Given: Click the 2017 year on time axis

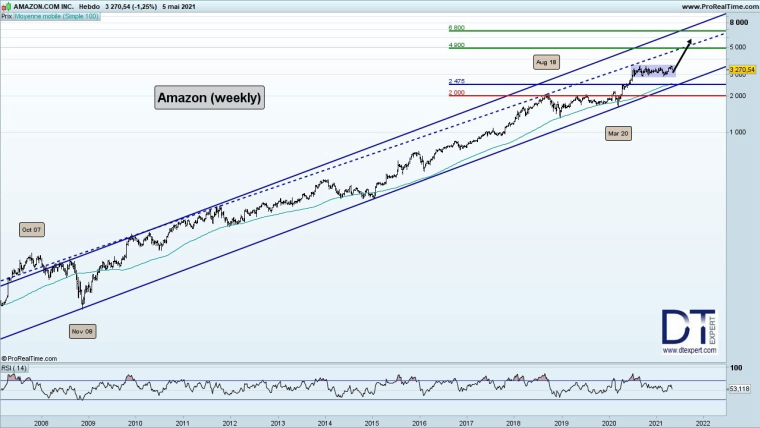Looking at the screenshot, I should [467, 423].
